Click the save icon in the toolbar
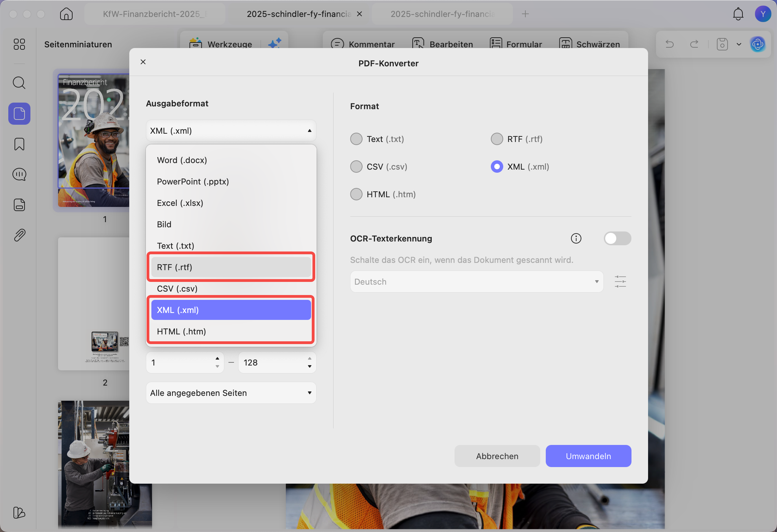This screenshot has width=777, height=532. pos(722,44)
